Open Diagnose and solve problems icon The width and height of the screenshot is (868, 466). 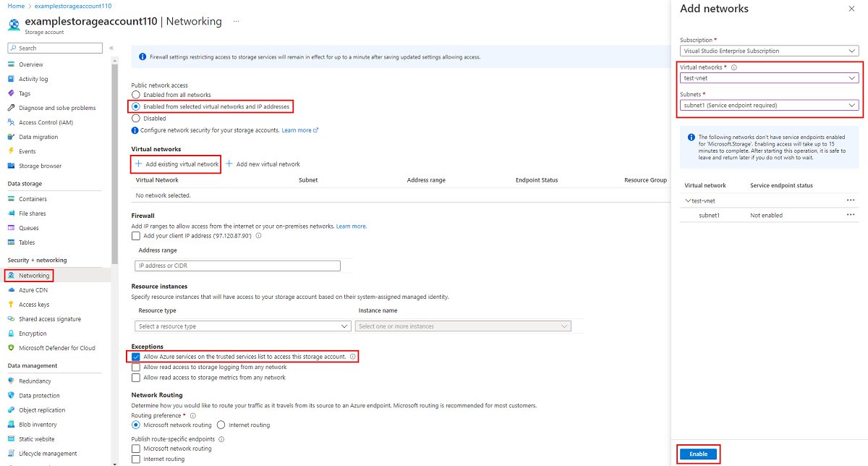click(x=11, y=108)
